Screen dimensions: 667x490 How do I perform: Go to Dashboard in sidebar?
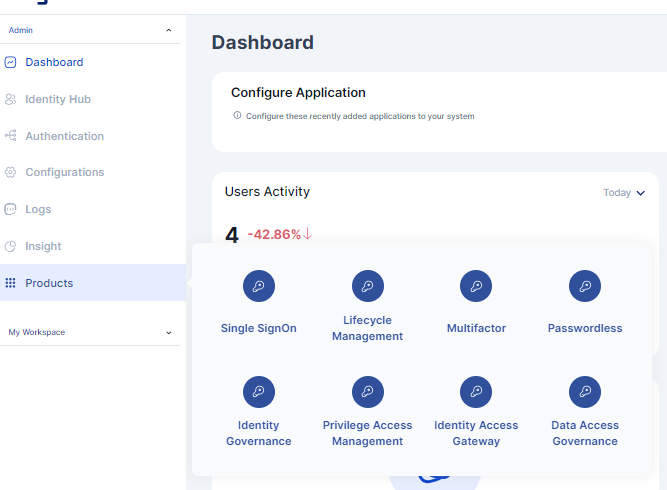point(54,62)
